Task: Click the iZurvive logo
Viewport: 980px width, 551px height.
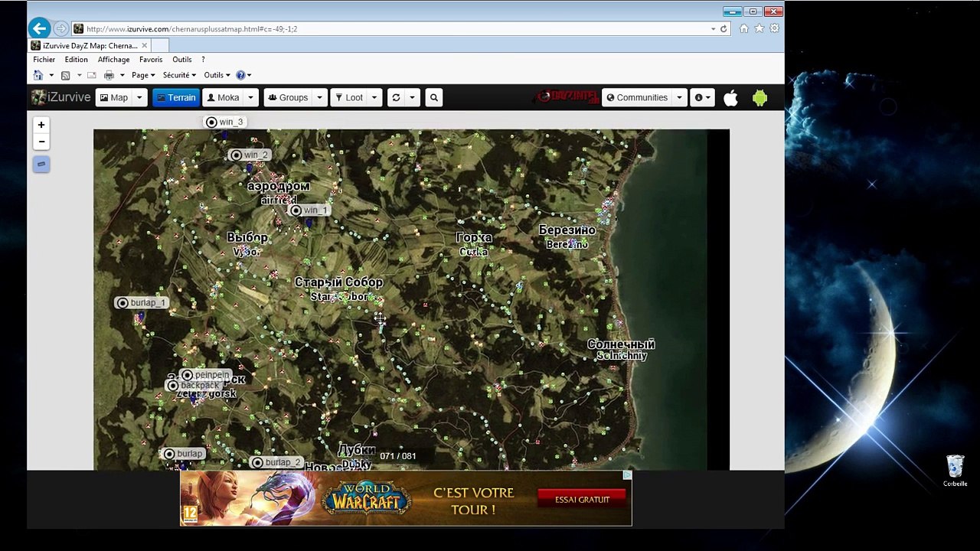Action: tap(61, 97)
